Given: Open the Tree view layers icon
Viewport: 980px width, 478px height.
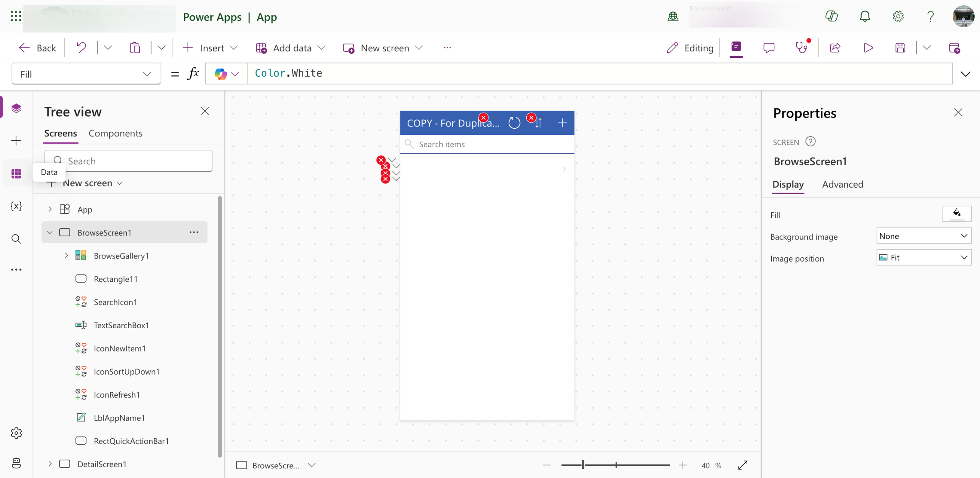Looking at the screenshot, I should click(16, 108).
